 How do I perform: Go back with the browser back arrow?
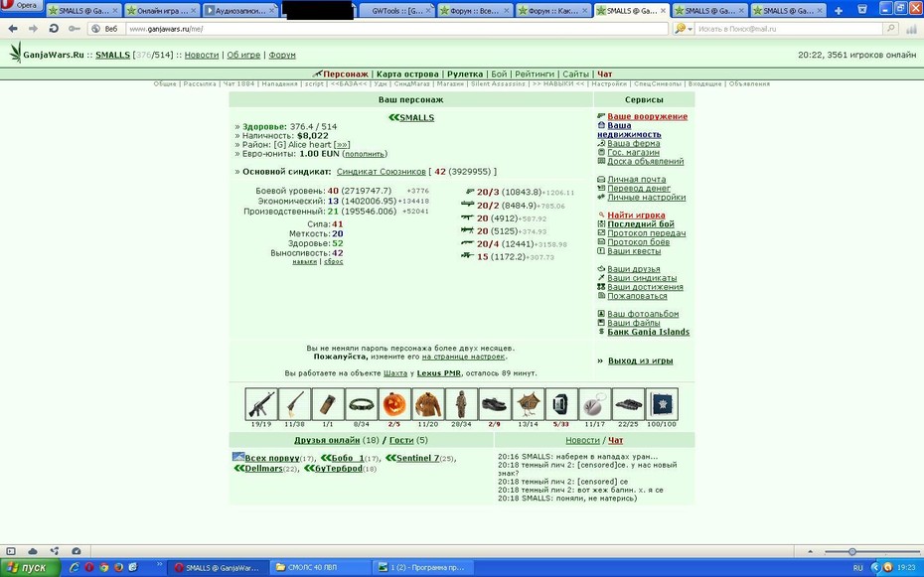13,28
